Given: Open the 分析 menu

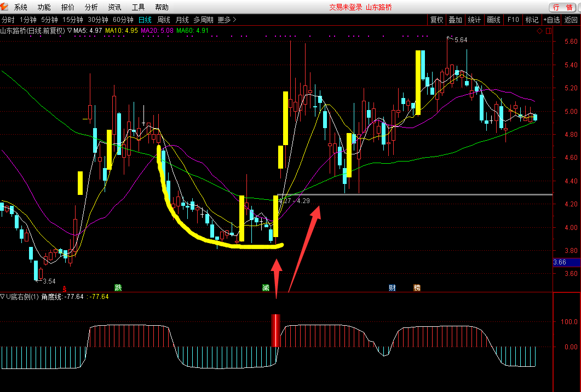Looking at the screenshot, I should 91,7.
